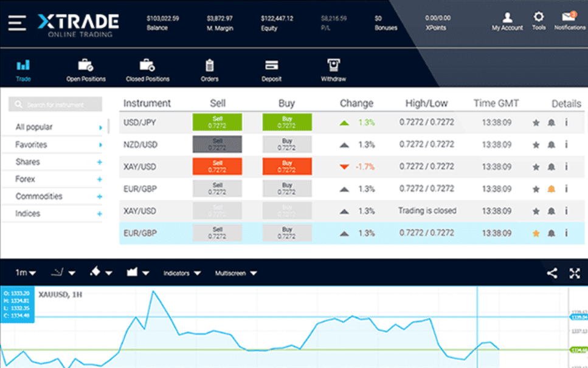Open the Indicators dropdown

click(x=180, y=273)
